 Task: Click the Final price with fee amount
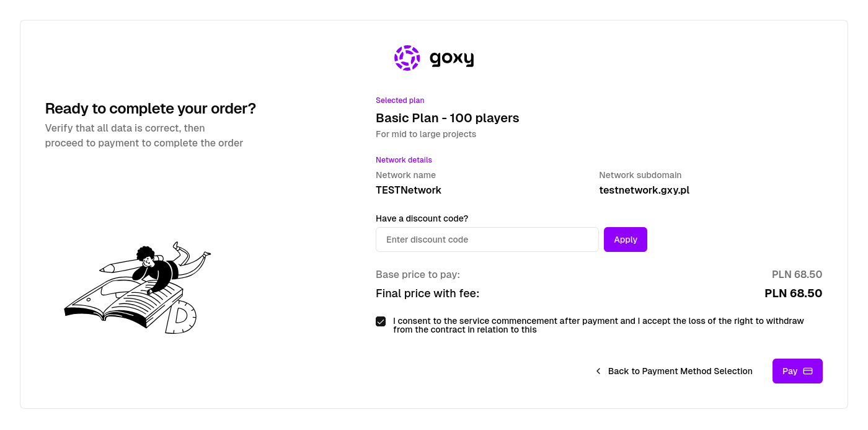793,293
